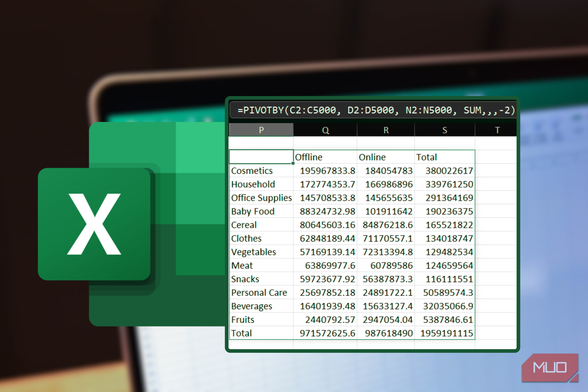Click the Office Supplies row label
The height and width of the screenshot is (392, 588).
point(261,198)
